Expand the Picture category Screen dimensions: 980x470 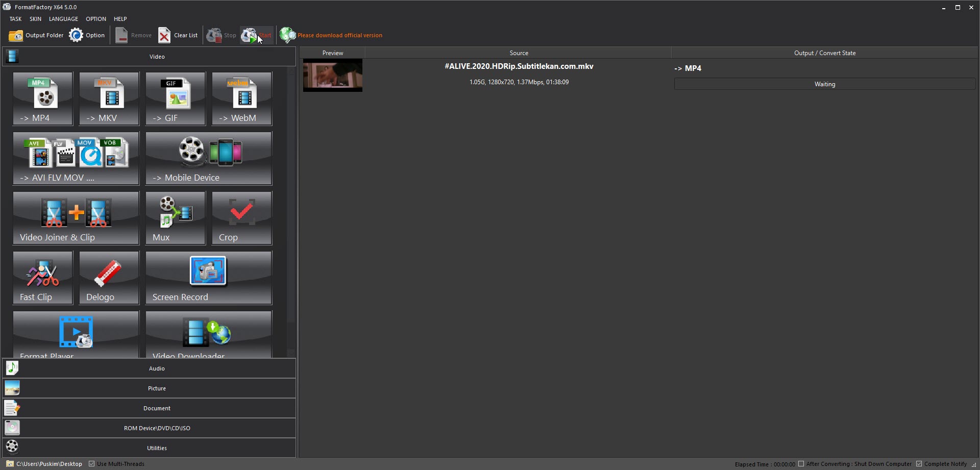149,388
